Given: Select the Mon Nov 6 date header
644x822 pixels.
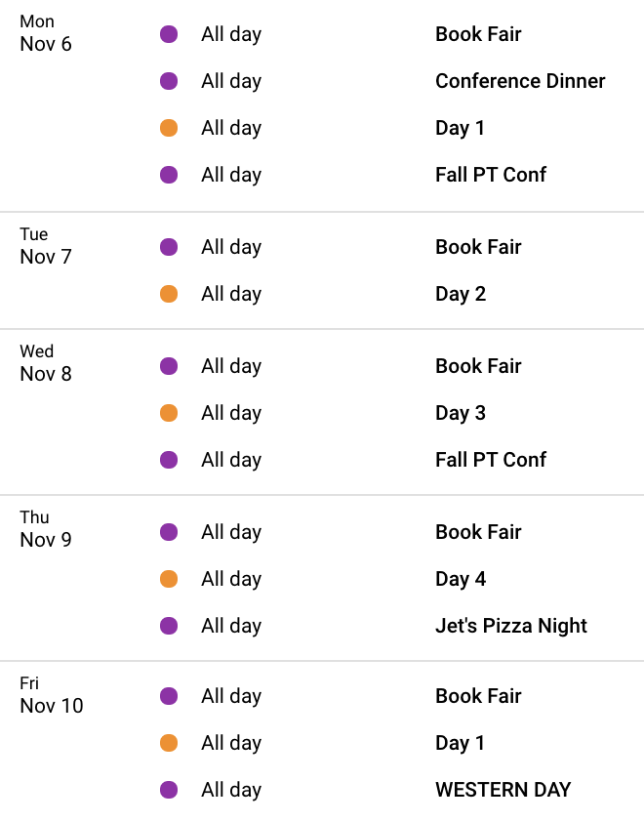Looking at the screenshot, I should pyautogui.click(x=46, y=33).
